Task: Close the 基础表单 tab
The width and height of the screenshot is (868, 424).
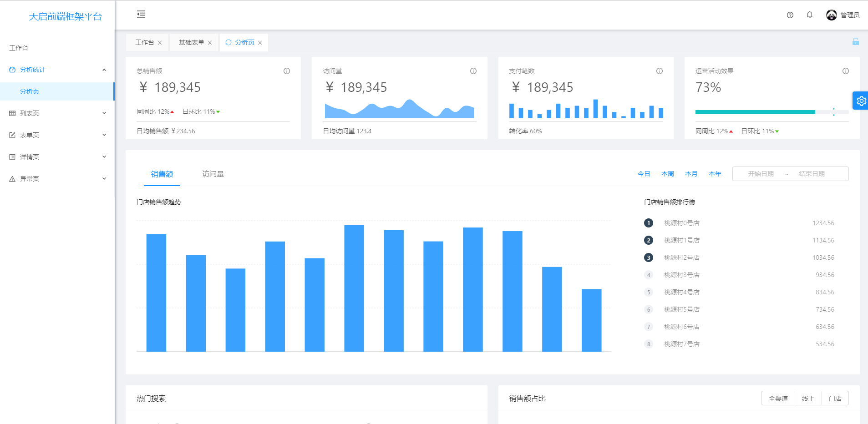Action: tap(210, 43)
